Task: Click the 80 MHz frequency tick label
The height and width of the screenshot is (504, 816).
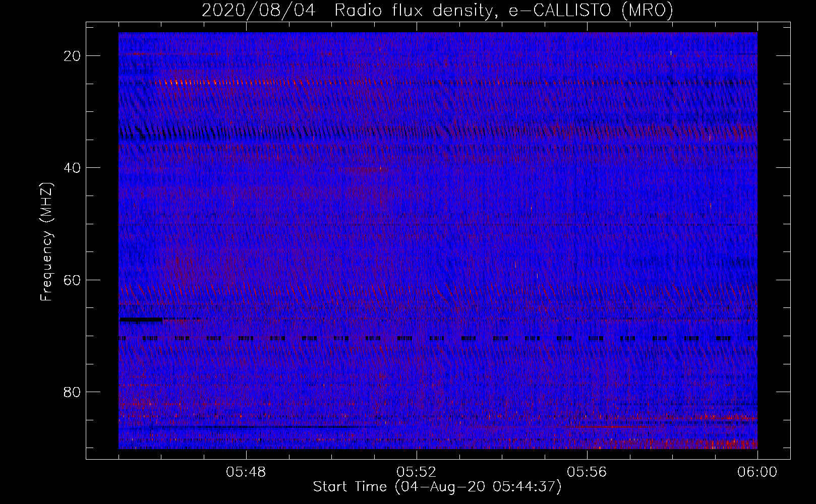Action: coord(72,392)
